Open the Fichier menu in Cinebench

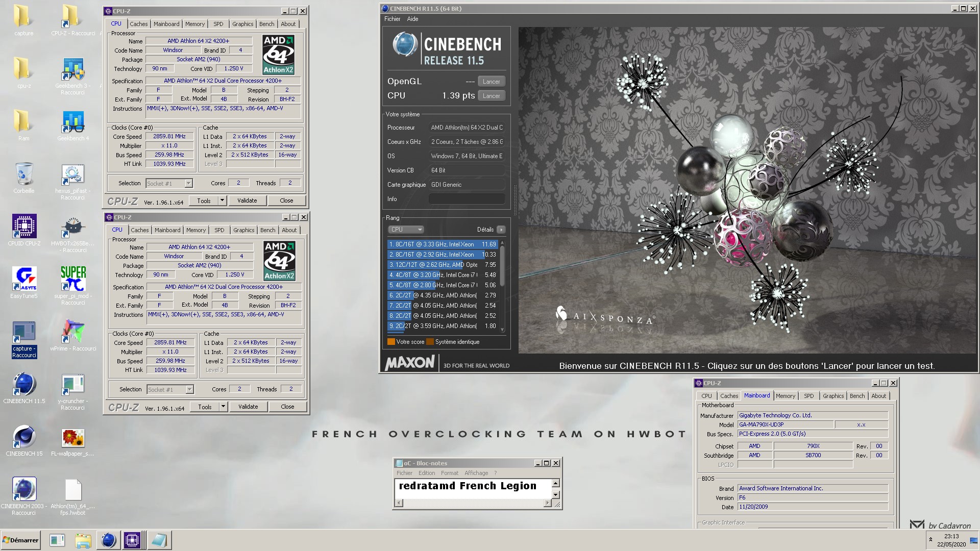pos(392,19)
